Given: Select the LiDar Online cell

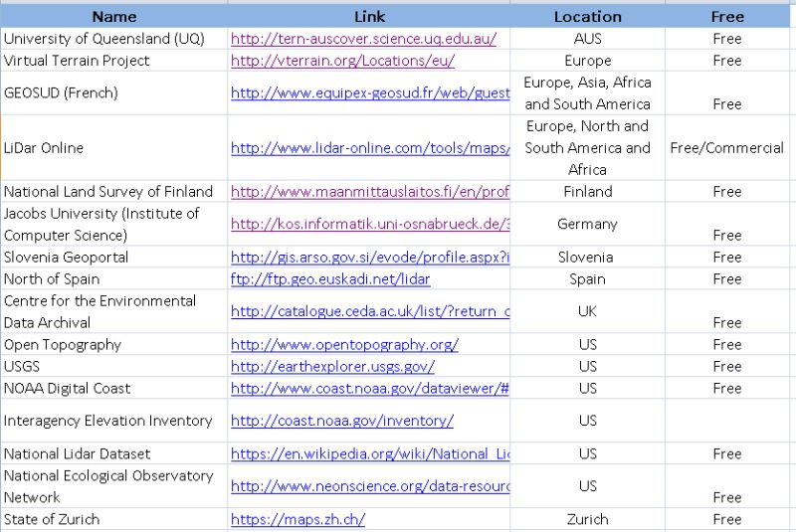Looking at the screenshot, I should coord(114,147).
